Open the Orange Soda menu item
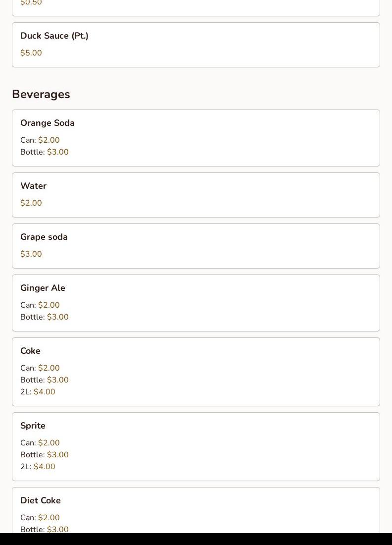Screen dimensions: 392x545 click(48, 123)
